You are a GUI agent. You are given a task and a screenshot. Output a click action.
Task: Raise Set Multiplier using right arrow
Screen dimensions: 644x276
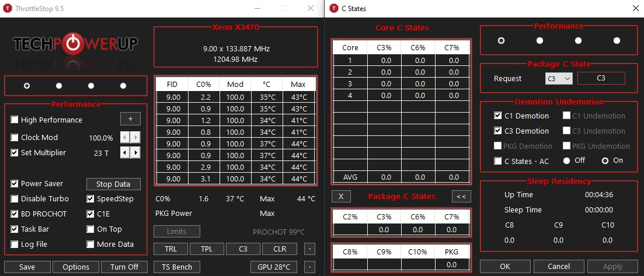pos(135,153)
